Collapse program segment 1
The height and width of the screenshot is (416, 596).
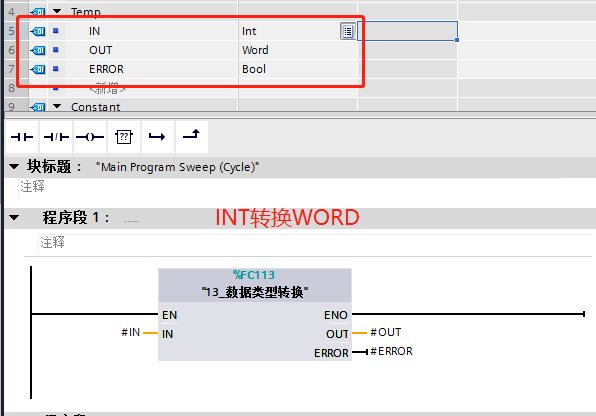[14, 218]
